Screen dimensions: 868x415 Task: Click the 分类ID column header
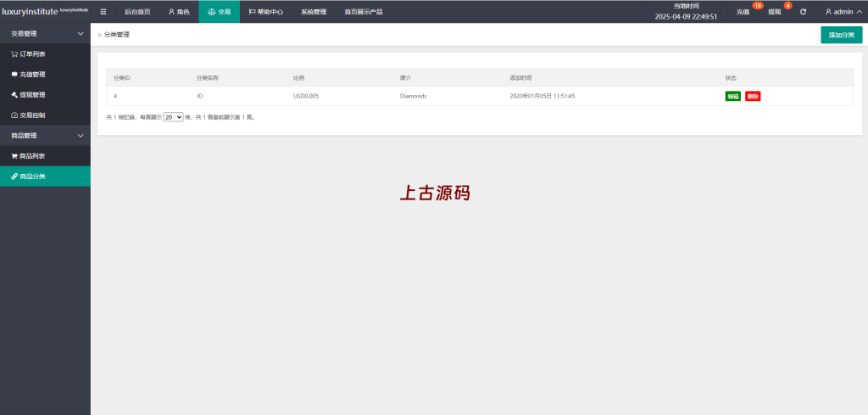tap(122, 77)
